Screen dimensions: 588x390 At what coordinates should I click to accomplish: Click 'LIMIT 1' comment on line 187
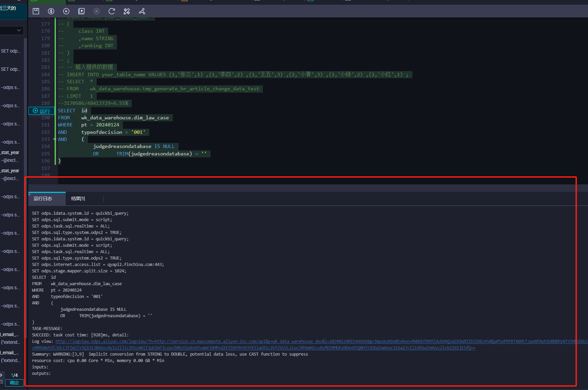coord(80,96)
